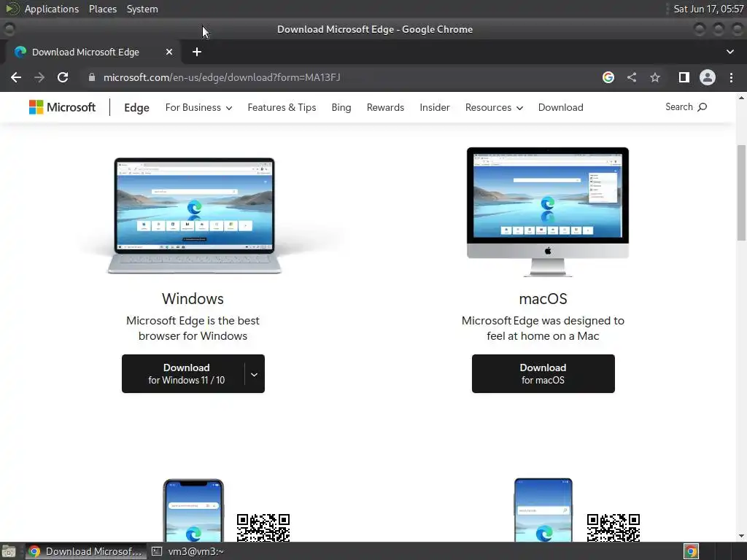Click the Android QR code
This screenshot has height=560, width=747.
pos(613,528)
